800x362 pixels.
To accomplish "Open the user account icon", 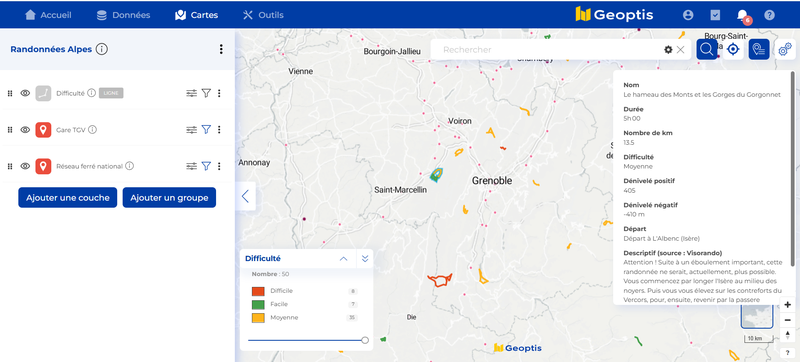I will click(x=688, y=15).
